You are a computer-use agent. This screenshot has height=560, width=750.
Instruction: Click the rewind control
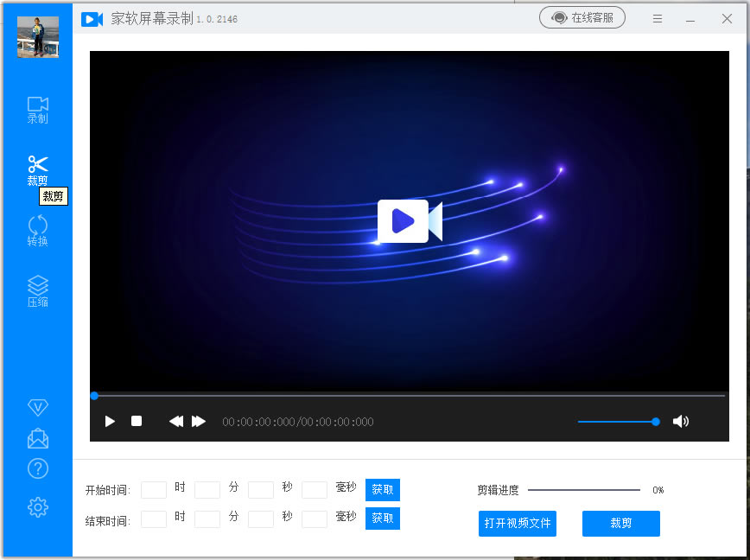click(175, 422)
